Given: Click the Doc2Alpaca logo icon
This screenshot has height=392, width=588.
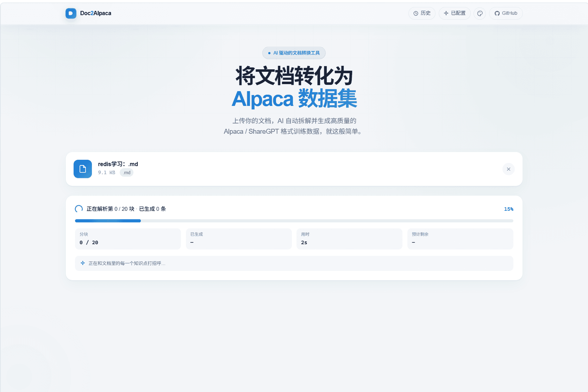Looking at the screenshot, I should pyautogui.click(x=71, y=13).
